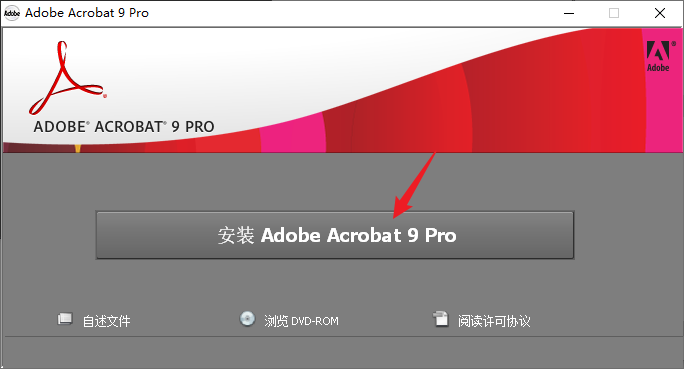Open the 浏览 DVD-ROM link
The image size is (684, 369).
click(301, 321)
